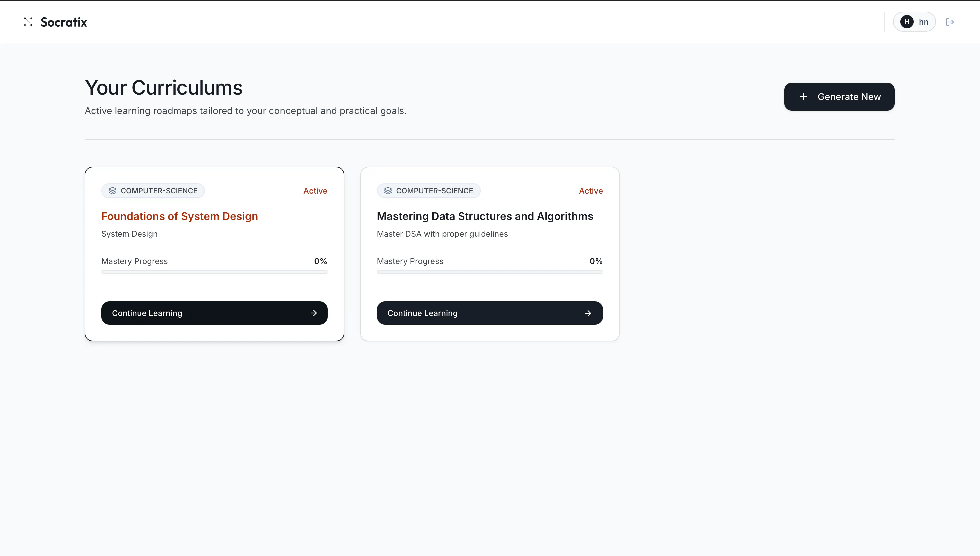This screenshot has width=980, height=556.
Task: Click COMPUTER-SCIENCE tag on System Design card
Action: pyautogui.click(x=153, y=191)
